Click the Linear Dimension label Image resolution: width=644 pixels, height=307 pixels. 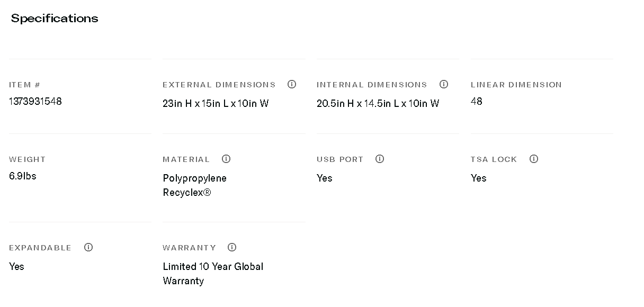pyautogui.click(x=516, y=85)
